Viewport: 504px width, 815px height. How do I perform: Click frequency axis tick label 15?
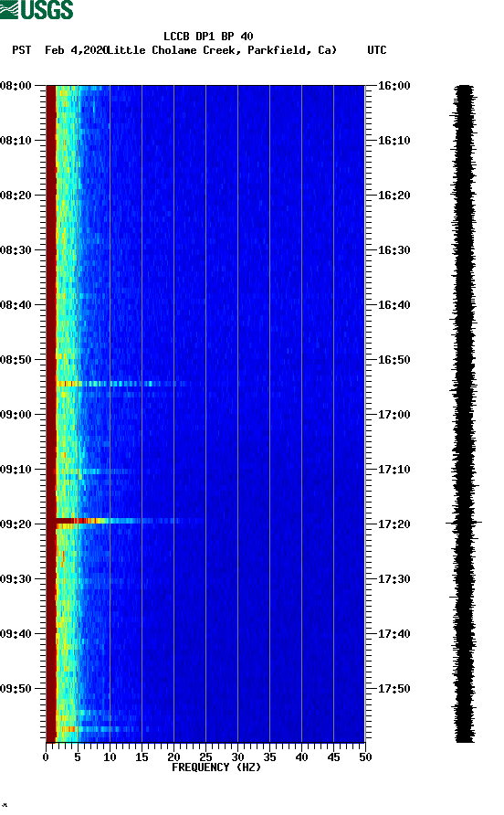pos(142,757)
